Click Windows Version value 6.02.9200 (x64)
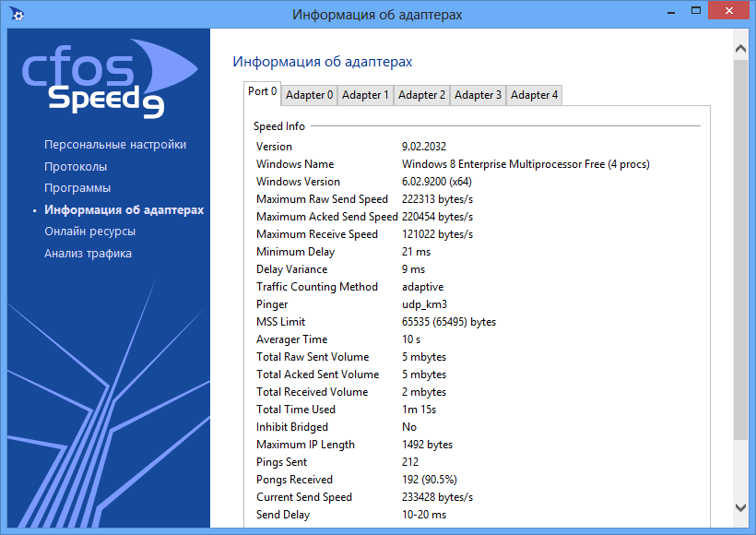Viewport: 756px width, 535px height. 437,182
